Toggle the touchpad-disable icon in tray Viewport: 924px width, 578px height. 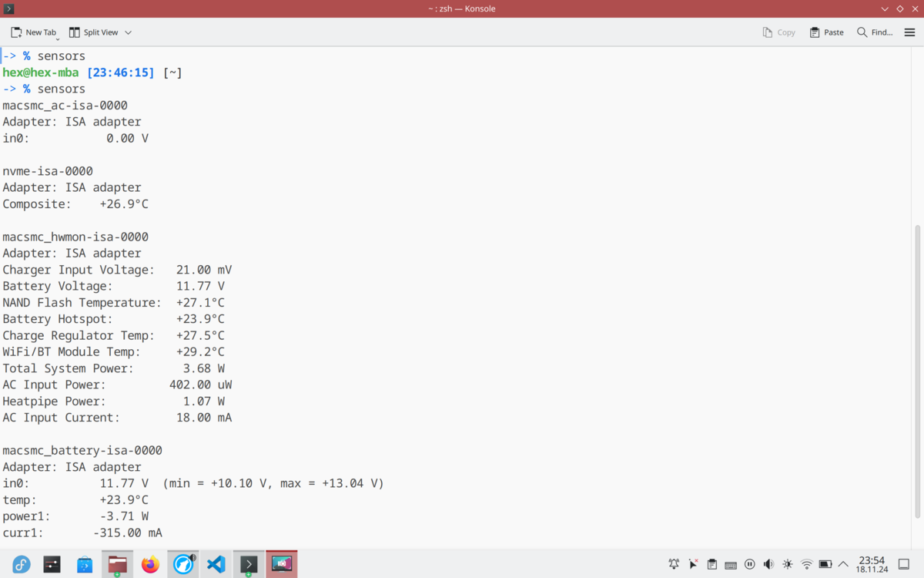coord(692,564)
